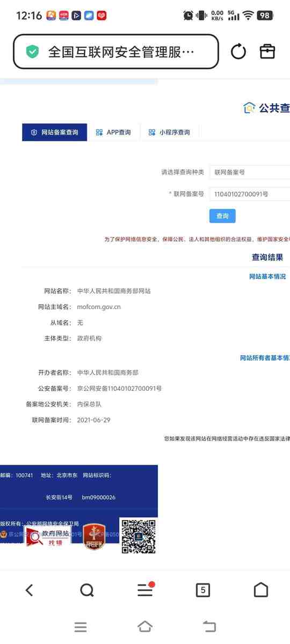Go back with the browser back arrow

point(29,590)
